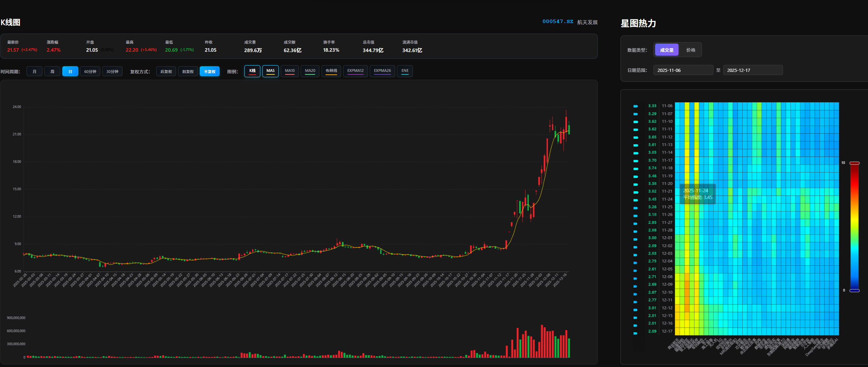Viewport: 868px width, 367px height.
Task: Open the start date picker 2025-11-06
Action: pyautogui.click(x=683, y=70)
